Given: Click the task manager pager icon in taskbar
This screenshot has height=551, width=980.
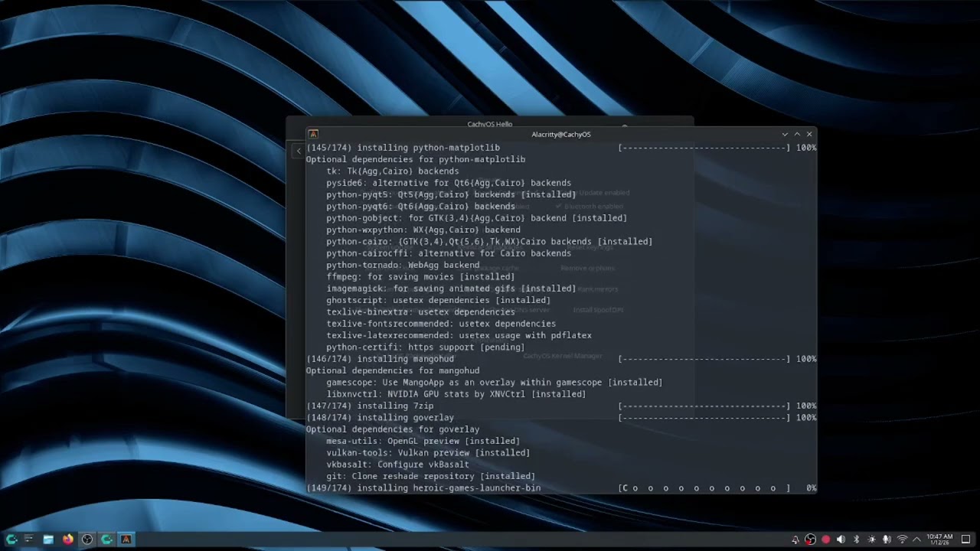Looking at the screenshot, I should tap(29, 540).
